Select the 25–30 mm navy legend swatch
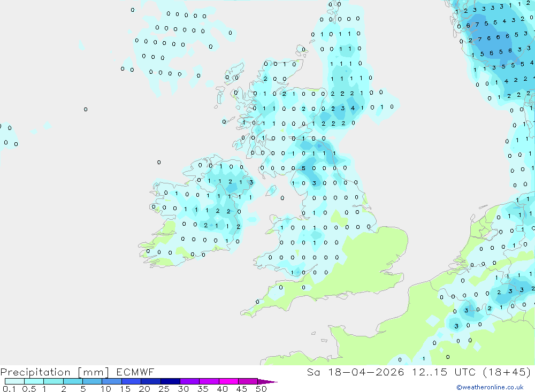535x392 pixels. pos(170,381)
